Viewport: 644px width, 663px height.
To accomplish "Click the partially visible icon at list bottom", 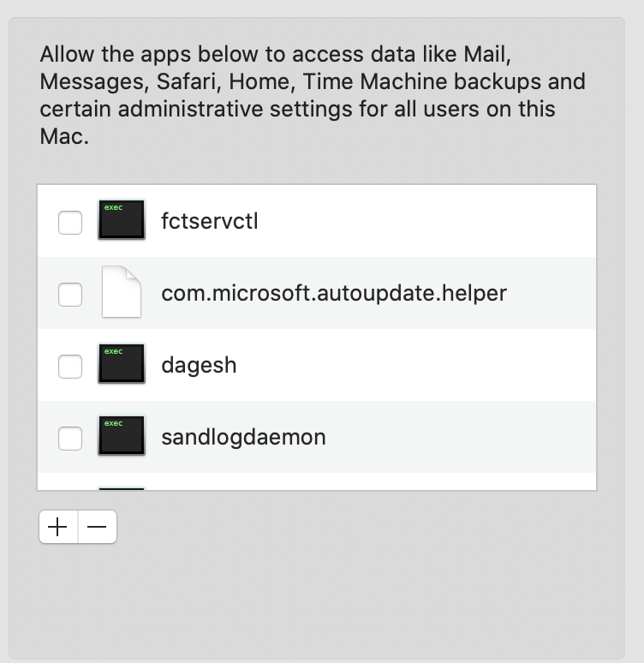I will click(x=121, y=488).
